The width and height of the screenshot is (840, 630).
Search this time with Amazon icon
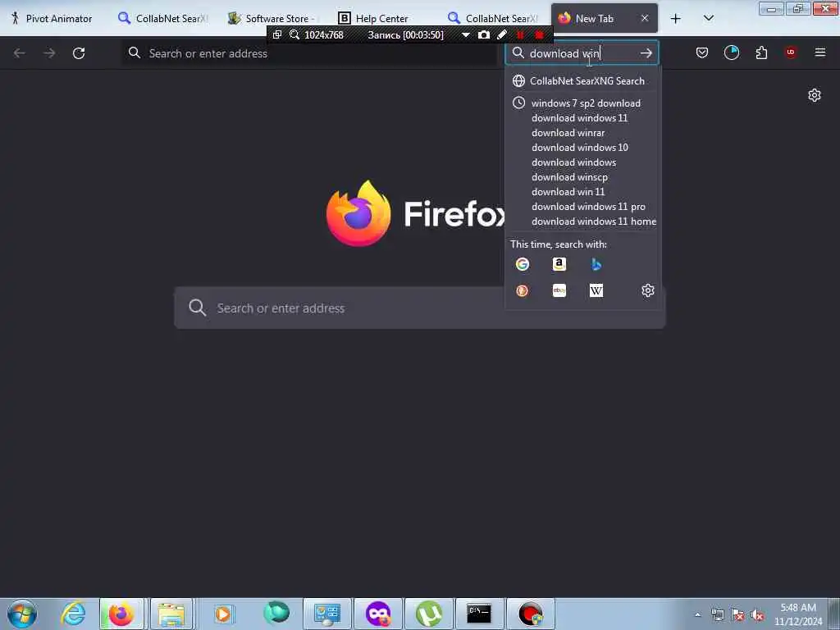559,264
